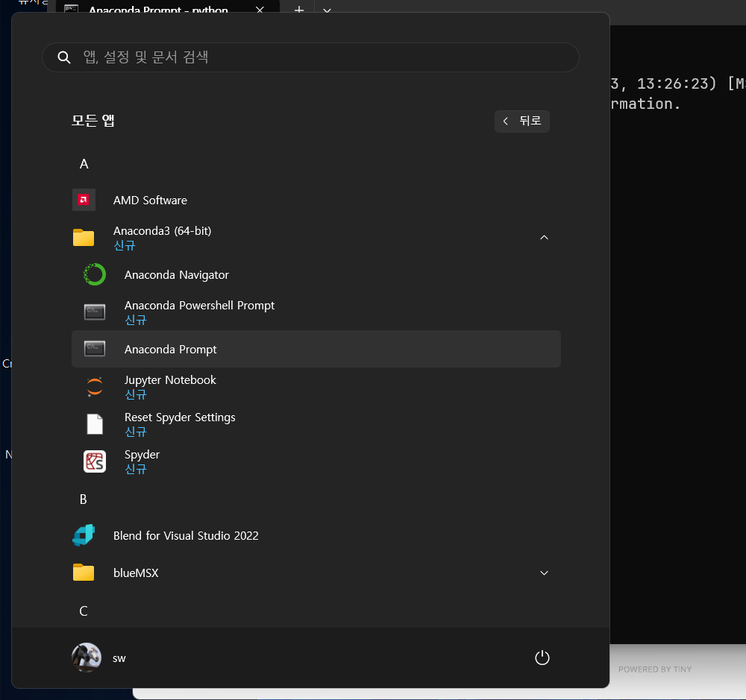
Task: Click the app search input field
Action: (x=310, y=57)
